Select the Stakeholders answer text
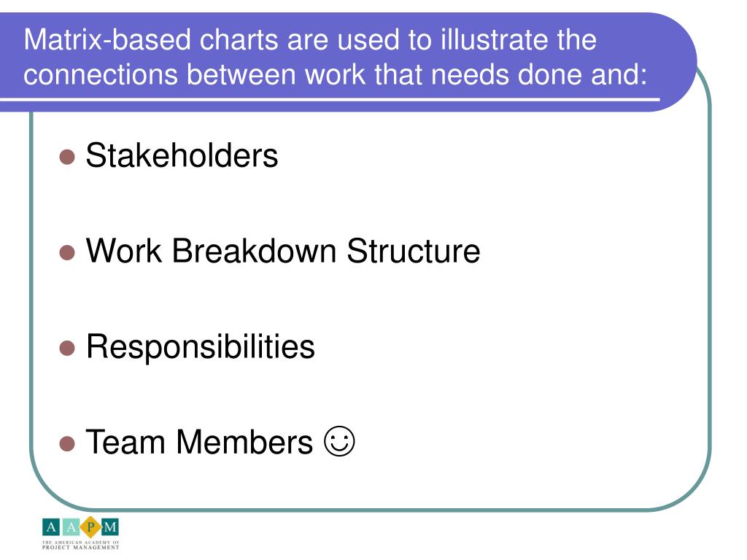The image size is (747, 560). (x=182, y=155)
